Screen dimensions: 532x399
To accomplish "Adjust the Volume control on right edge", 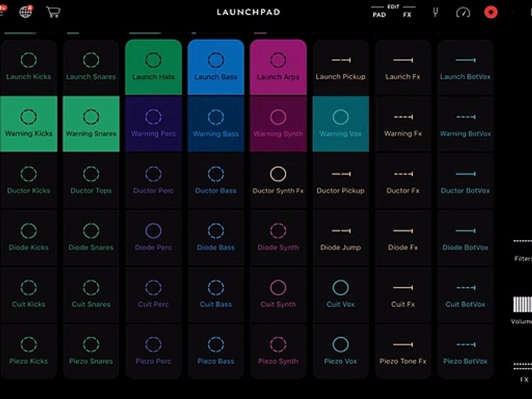I will pyautogui.click(x=522, y=310).
